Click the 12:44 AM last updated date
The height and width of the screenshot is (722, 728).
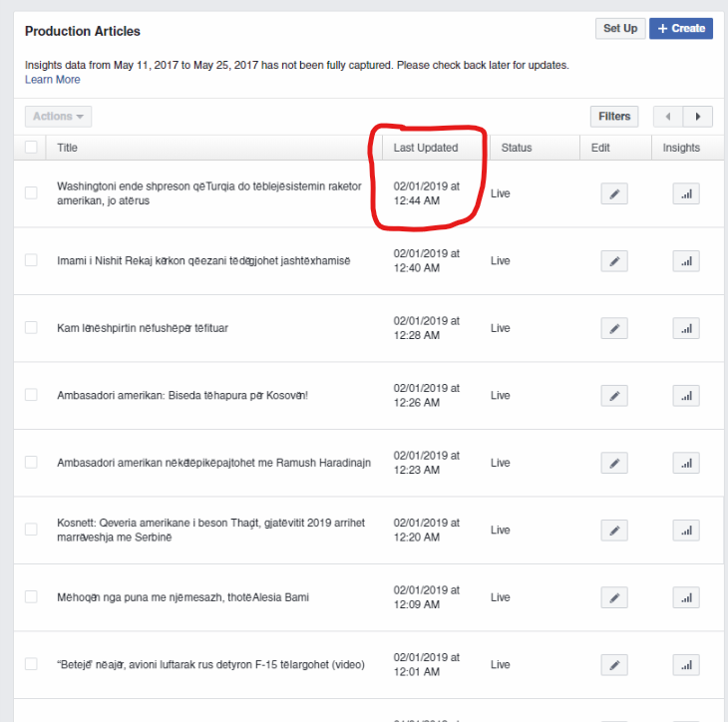[x=427, y=193]
